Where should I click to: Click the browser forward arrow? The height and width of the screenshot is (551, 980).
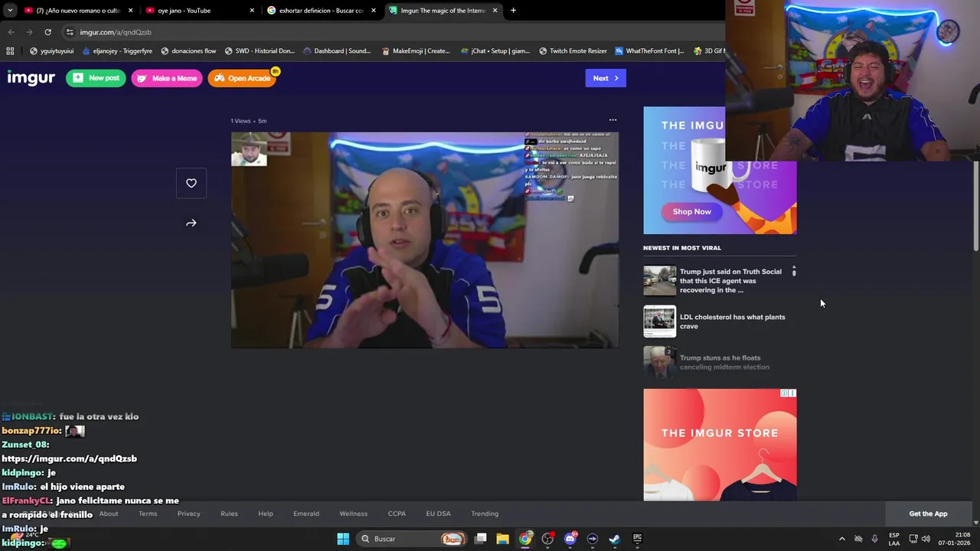29,32
